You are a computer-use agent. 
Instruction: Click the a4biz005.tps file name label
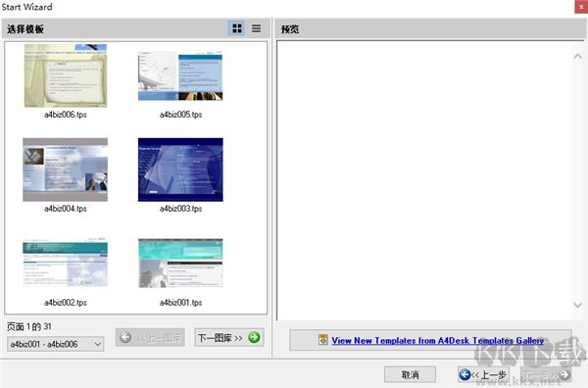click(180, 115)
